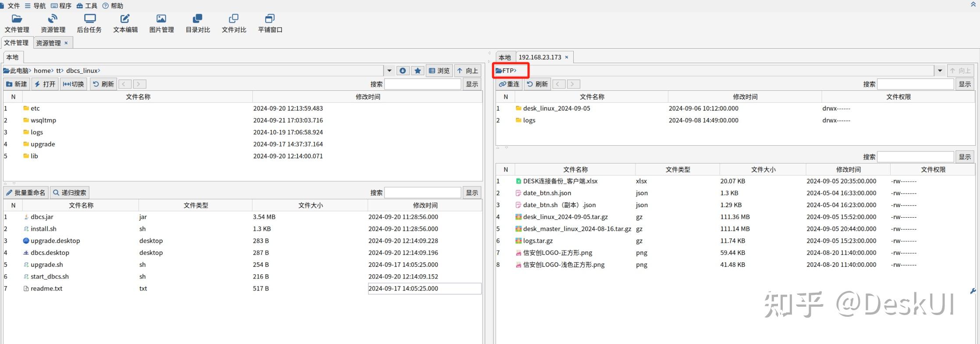Click 向上 to go up in local path
Image resolution: width=980 pixels, height=344 pixels.
(467, 71)
